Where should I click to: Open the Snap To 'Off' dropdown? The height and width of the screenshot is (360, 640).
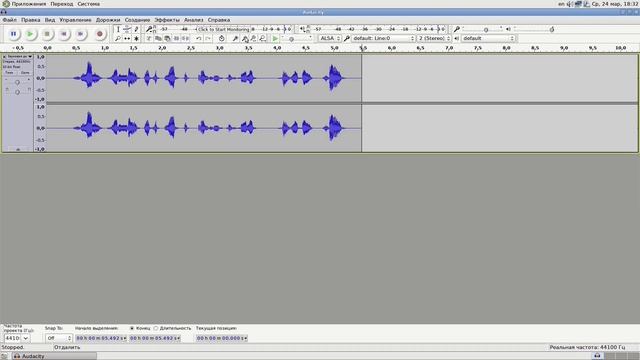(58, 338)
